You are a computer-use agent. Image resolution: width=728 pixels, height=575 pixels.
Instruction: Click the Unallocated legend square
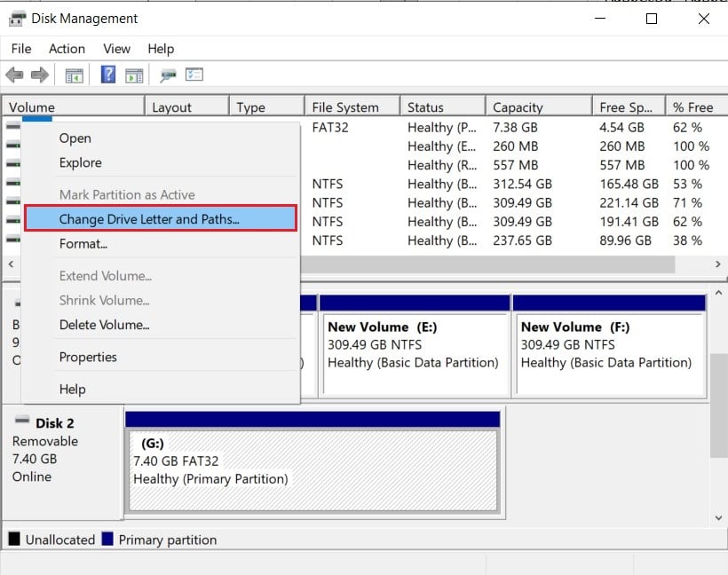12,540
